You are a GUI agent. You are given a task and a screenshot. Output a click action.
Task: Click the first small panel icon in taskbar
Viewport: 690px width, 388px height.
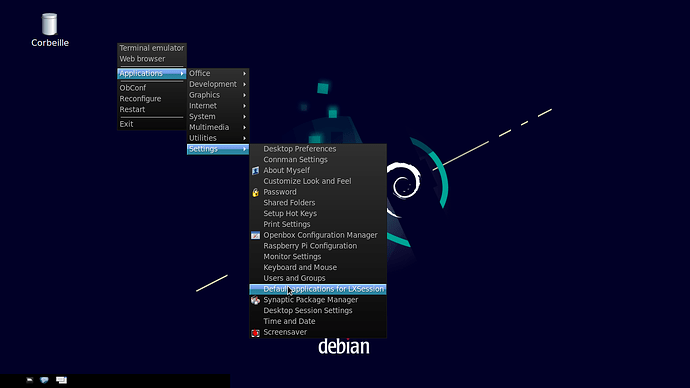pyautogui.click(x=29, y=380)
